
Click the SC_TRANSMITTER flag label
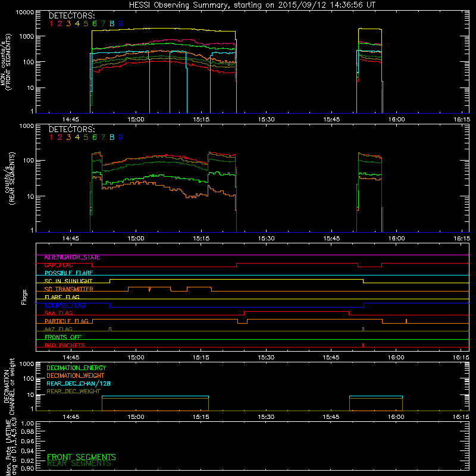pyautogui.click(x=69, y=289)
